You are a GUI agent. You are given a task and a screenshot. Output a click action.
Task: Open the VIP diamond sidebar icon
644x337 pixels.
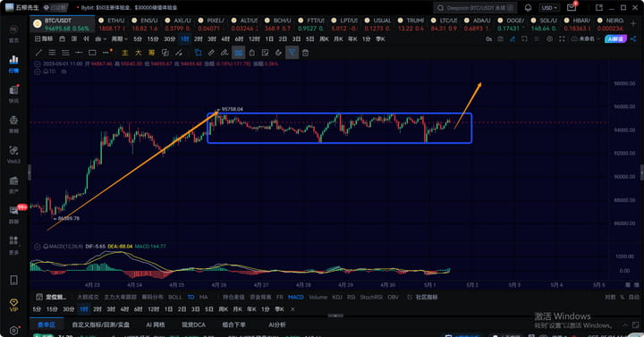pyautogui.click(x=13, y=305)
